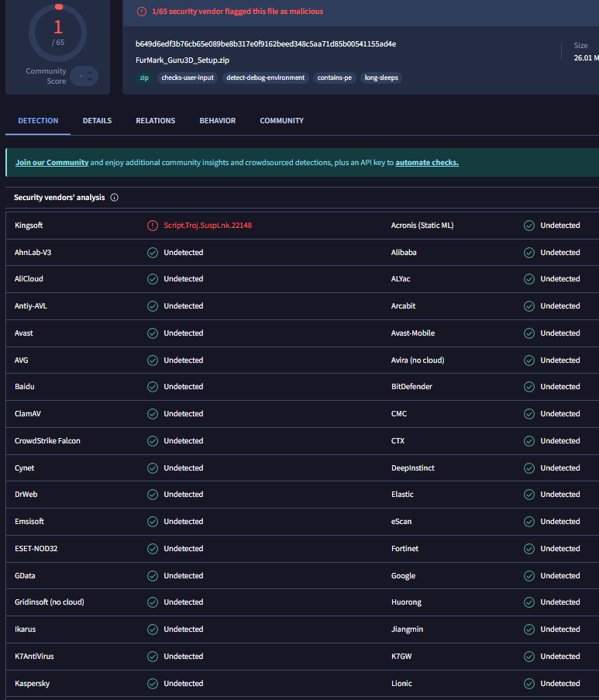Select the detect-debug-environment tag
Viewport: 599px width, 700px height.
266,78
